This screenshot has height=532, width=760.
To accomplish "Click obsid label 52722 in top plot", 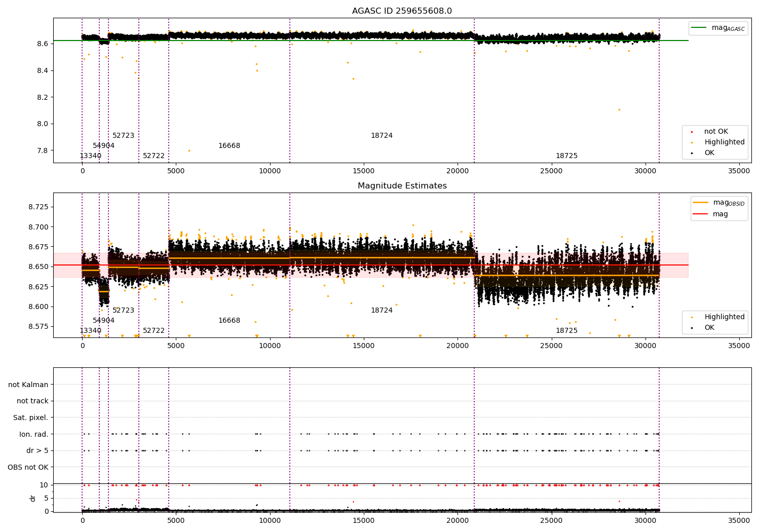I will [x=154, y=156].
